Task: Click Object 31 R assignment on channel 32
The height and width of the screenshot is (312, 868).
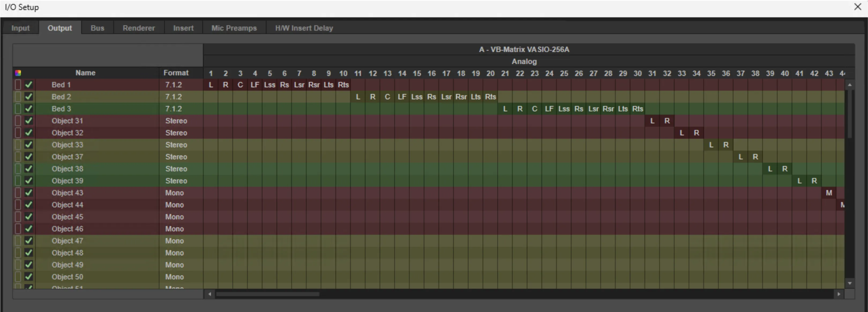Action: [x=667, y=121]
